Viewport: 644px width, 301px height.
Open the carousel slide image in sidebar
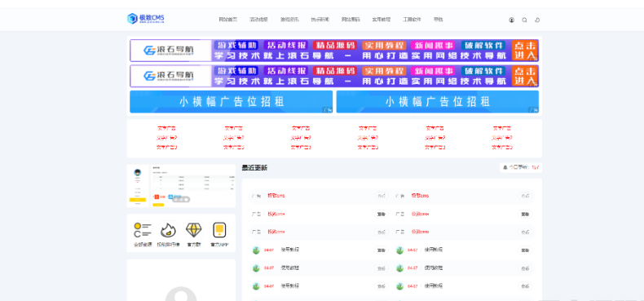pos(181,186)
